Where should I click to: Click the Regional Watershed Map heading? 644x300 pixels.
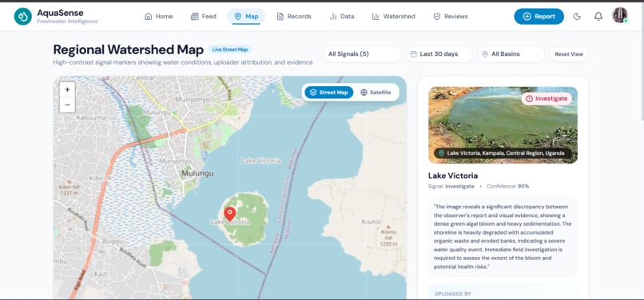pos(129,50)
